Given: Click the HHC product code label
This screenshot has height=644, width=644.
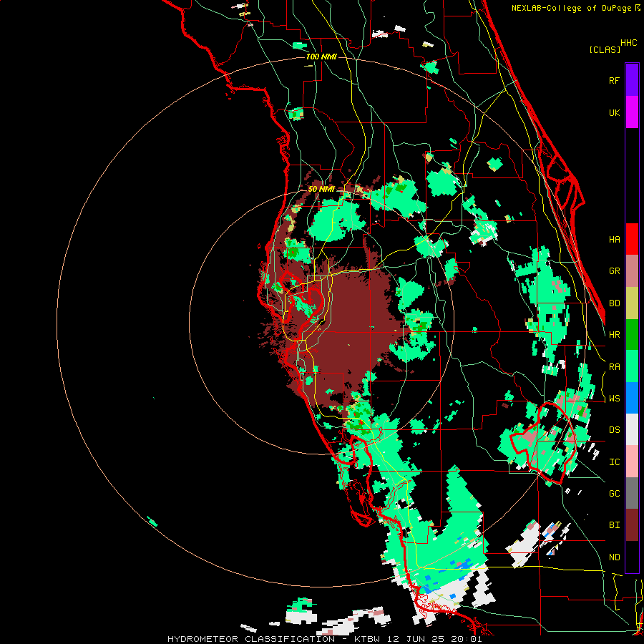Looking at the screenshot, I should [x=628, y=43].
